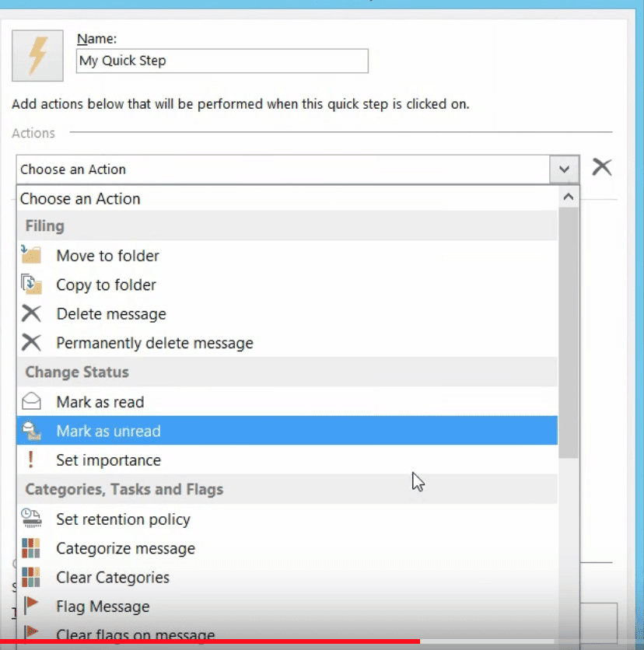
Task: Click the lightning bolt Quick Step icon
Action: [x=37, y=56]
